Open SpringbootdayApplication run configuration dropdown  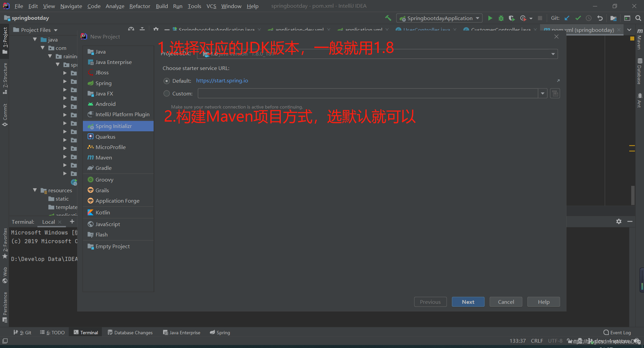pyautogui.click(x=439, y=18)
